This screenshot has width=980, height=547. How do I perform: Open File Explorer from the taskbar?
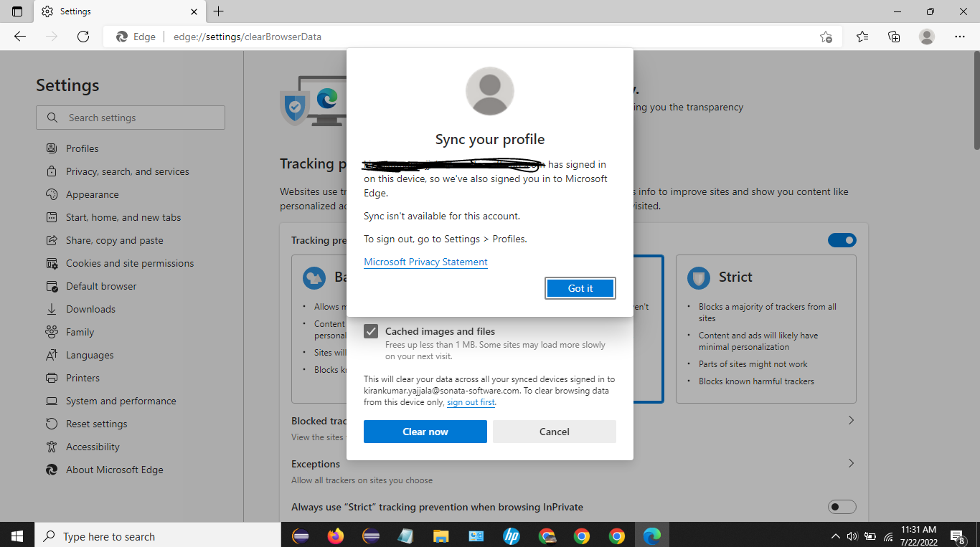(x=440, y=536)
